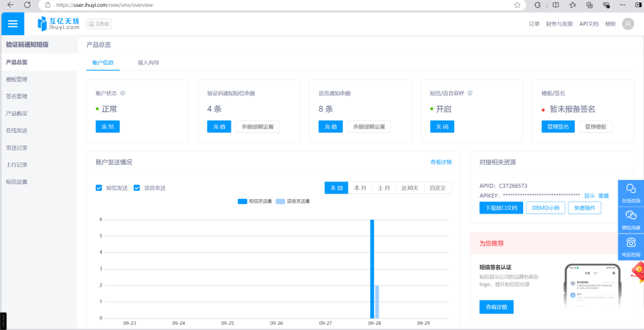Select 自定义 time range
This screenshot has height=330, width=644.
[438, 188]
